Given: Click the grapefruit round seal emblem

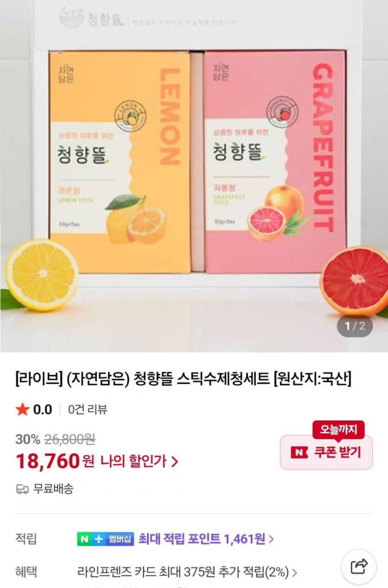Looking at the screenshot, I should pyautogui.click(x=282, y=112).
